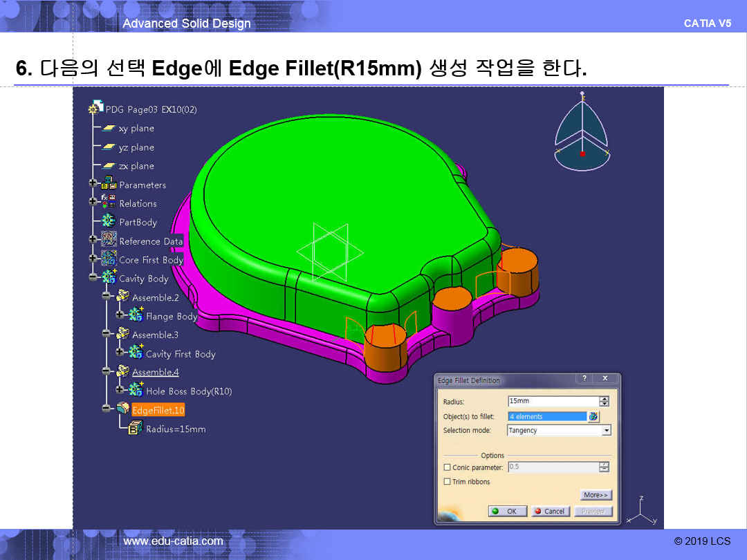Click the More>> button
The height and width of the screenshot is (560, 747).
596,495
